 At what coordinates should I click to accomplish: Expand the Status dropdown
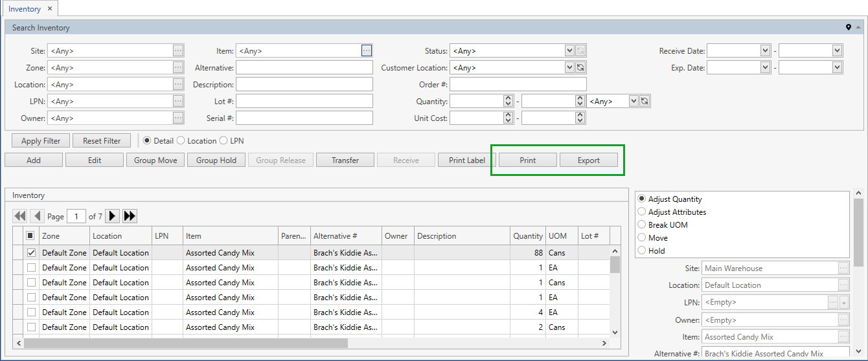pyautogui.click(x=569, y=50)
